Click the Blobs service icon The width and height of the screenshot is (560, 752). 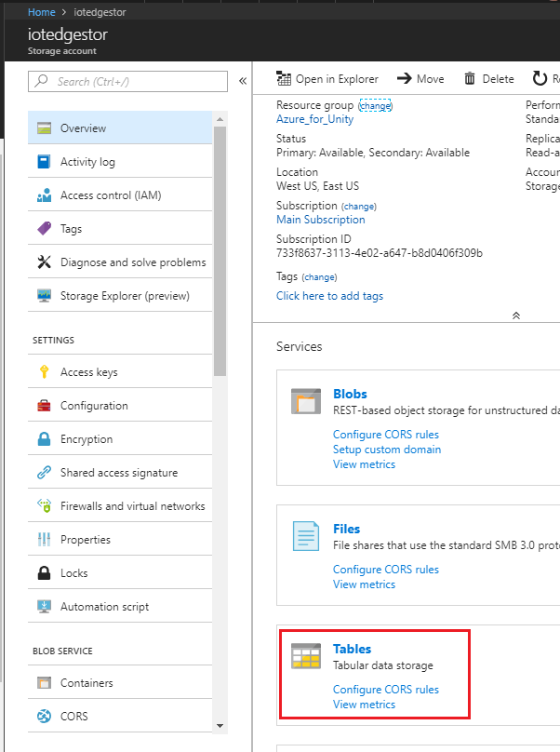(306, 401)
